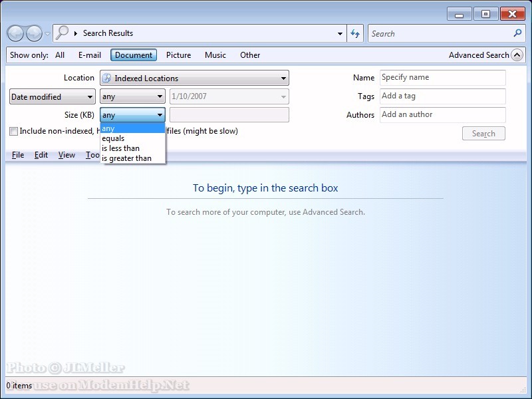Image resolution: width=532 pixels, height=399 pixels.
Task: Click the 'Add a tag' field
Action: 443,96
